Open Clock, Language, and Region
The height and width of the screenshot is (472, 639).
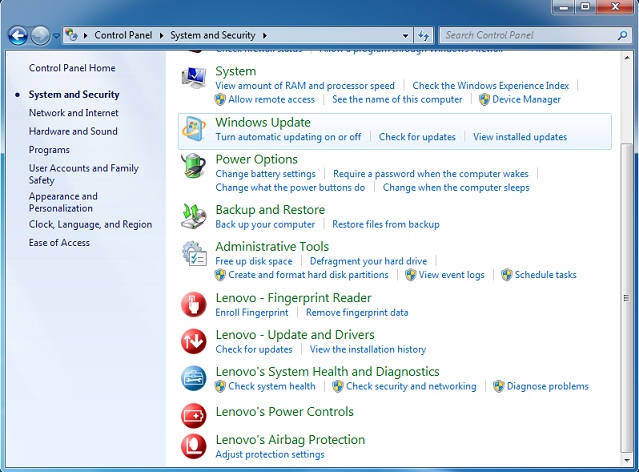click(90, 224)
